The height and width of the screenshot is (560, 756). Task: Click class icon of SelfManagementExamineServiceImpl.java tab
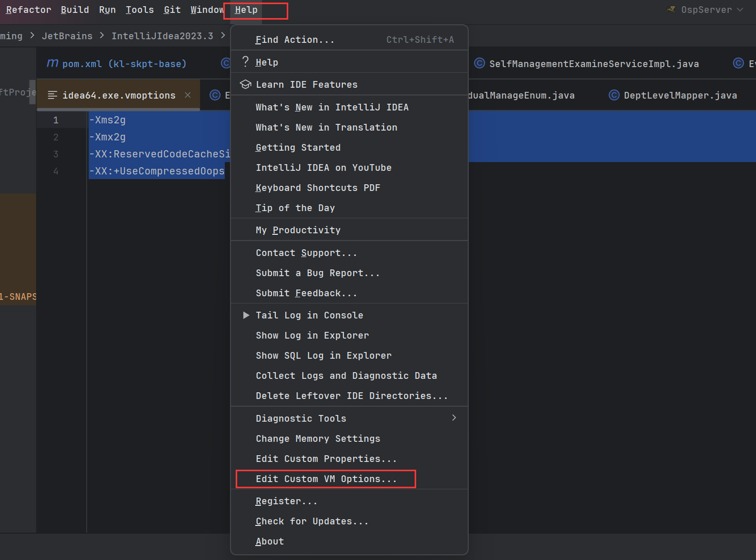point(480,63)
